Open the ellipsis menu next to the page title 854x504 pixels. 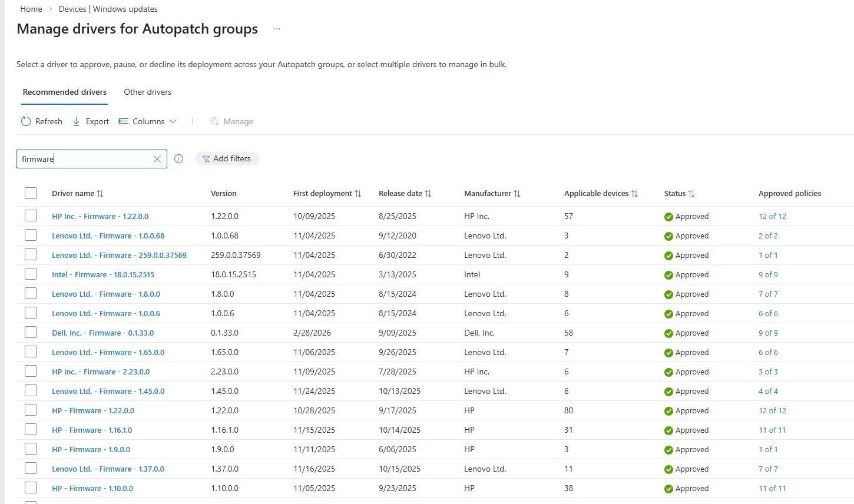(x=277, y=29)
